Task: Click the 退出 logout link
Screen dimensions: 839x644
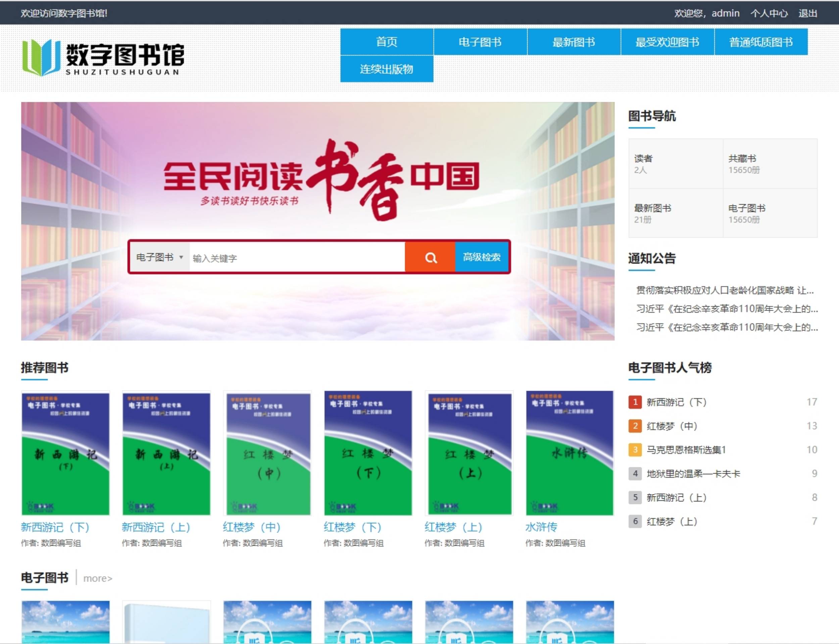Action: tap(807, 13)
